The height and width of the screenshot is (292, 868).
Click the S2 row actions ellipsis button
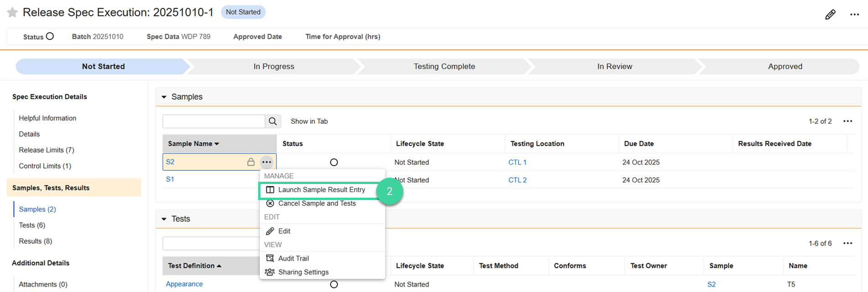coord(266,162)
